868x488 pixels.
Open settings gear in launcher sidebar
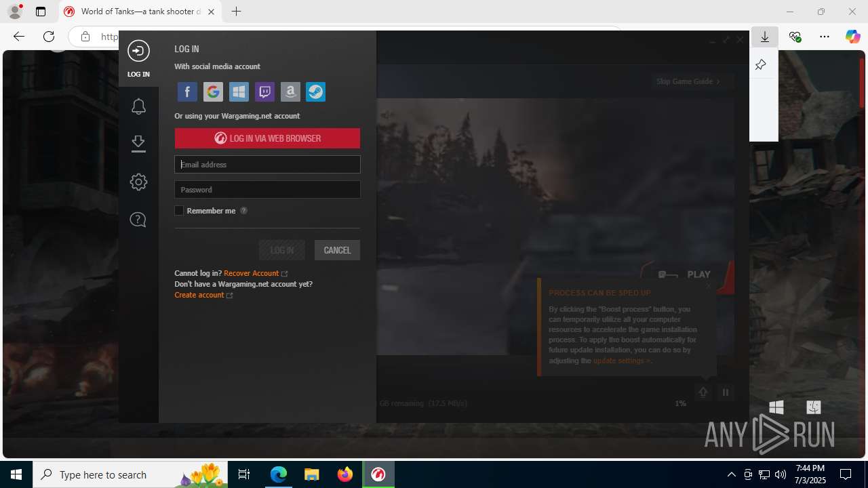tap(138, 182)
